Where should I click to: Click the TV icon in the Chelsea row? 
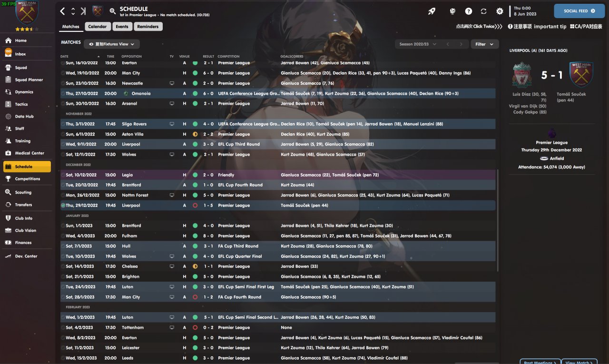tap(172, 266)
